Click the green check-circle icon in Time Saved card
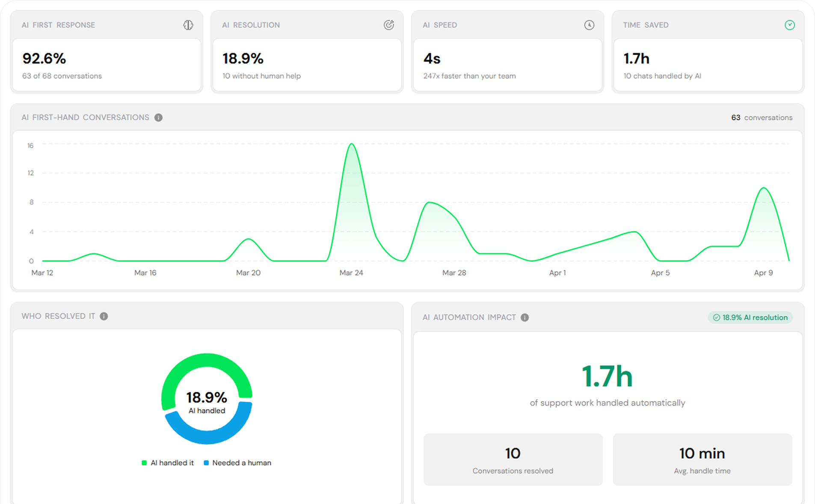Screen dimensions: 815x504 (790, 25)
